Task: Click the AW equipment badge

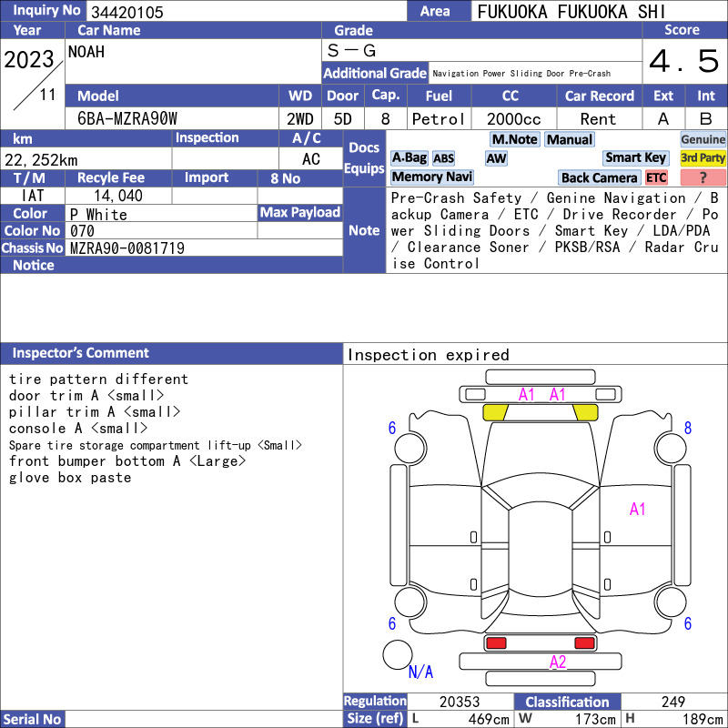Action: [496, 158]
